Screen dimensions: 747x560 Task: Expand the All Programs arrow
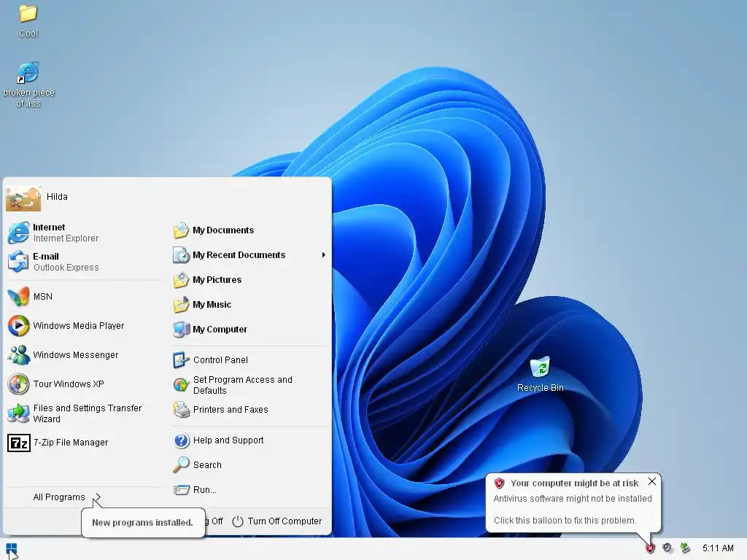pos(97,497)
